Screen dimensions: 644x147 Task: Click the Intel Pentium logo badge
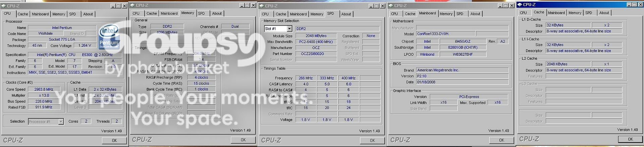pos(109,36)
